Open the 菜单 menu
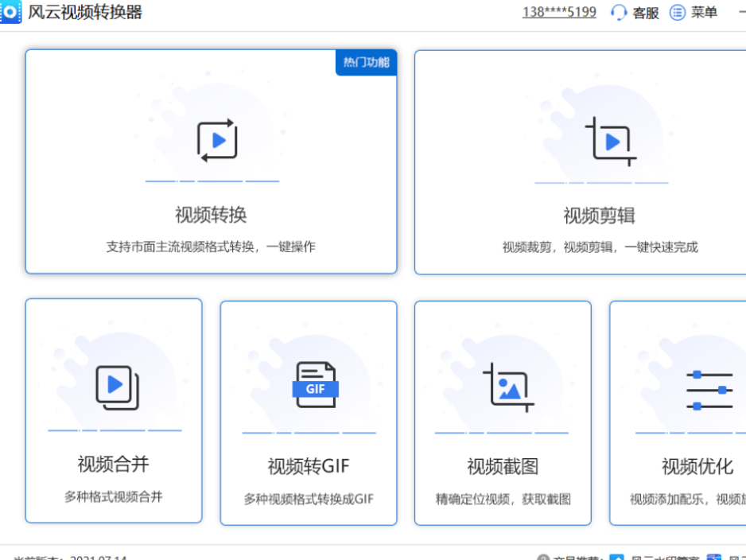 click(704, 13)
